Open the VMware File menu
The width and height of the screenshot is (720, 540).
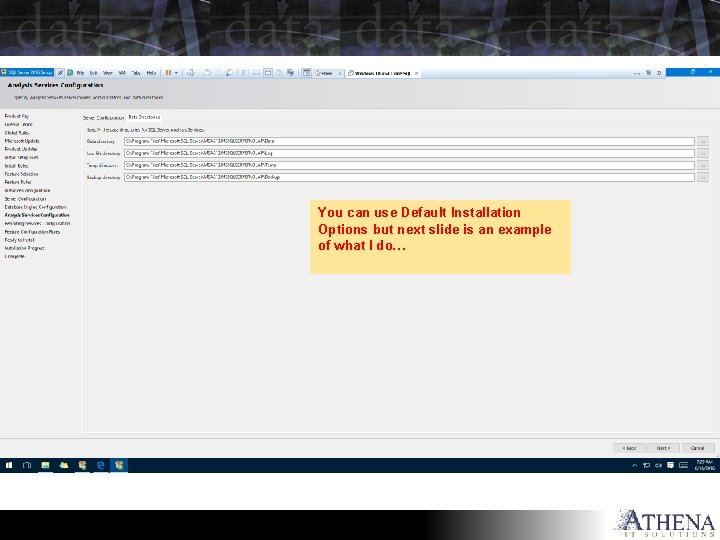coord(80,73)
